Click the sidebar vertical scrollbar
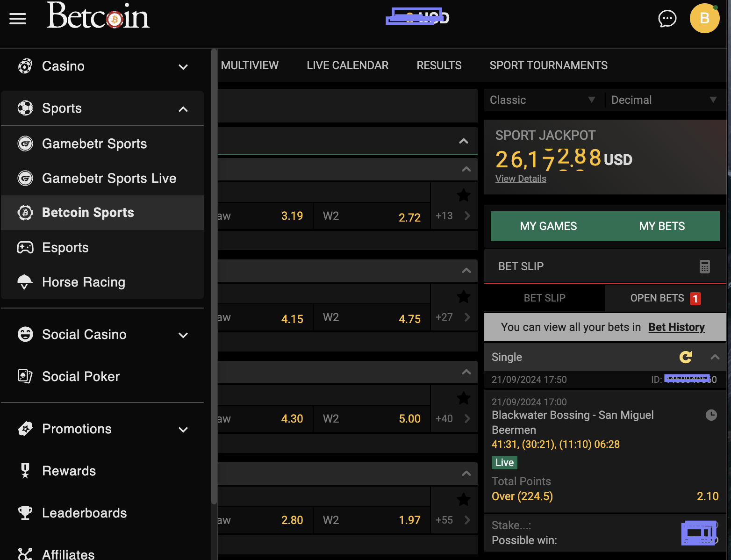731x560 pixels. click(214, 277)
